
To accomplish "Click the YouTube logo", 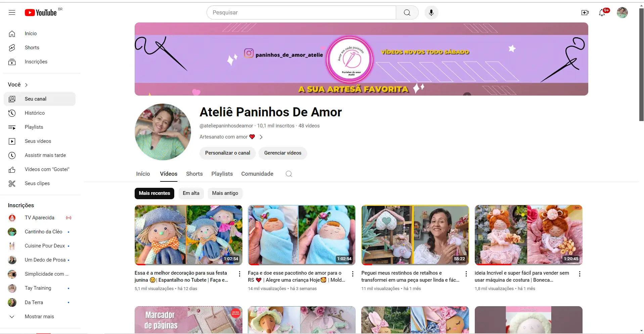I will (x=41, y=12).
